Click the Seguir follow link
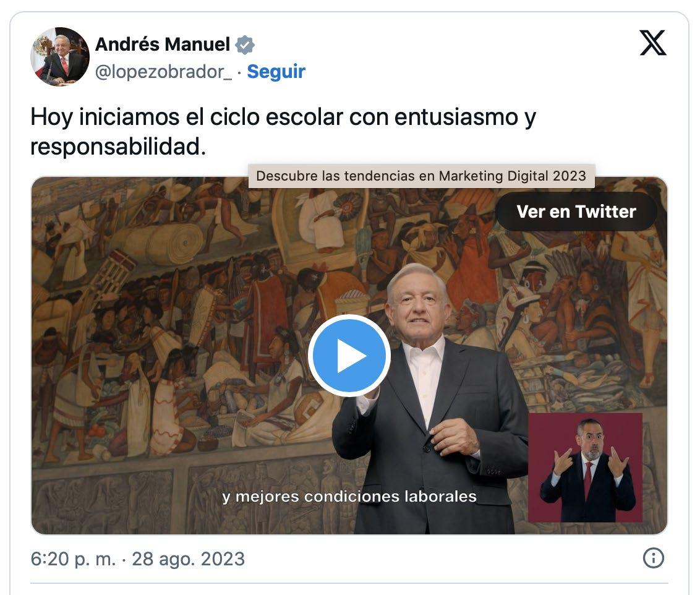The image size is (700, 595). click(x=276, y=71)
